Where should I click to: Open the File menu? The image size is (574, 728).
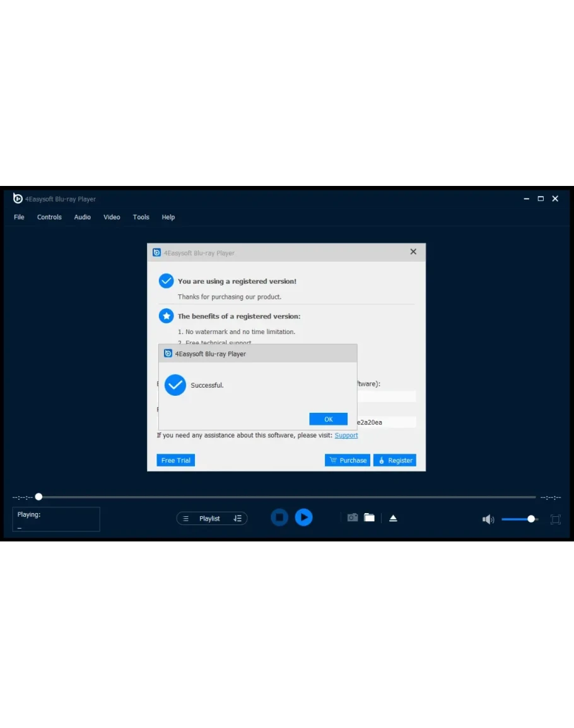coord(19,217)
